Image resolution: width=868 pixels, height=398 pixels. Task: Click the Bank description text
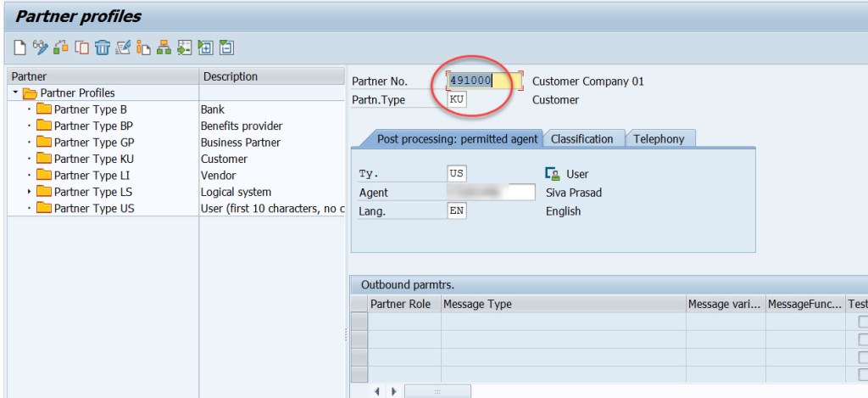(213, 109)
